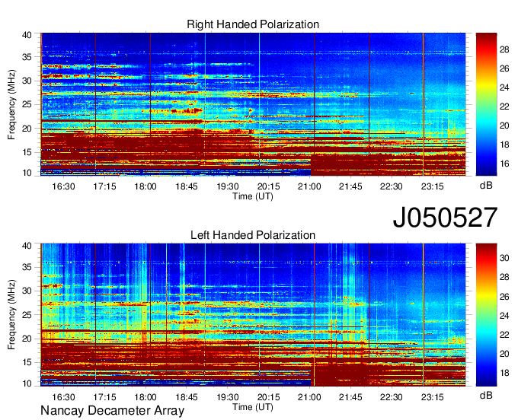Click the 20 value on right-handed colorbar
This screenshot has width=518, height=420.
coord(504,126)
